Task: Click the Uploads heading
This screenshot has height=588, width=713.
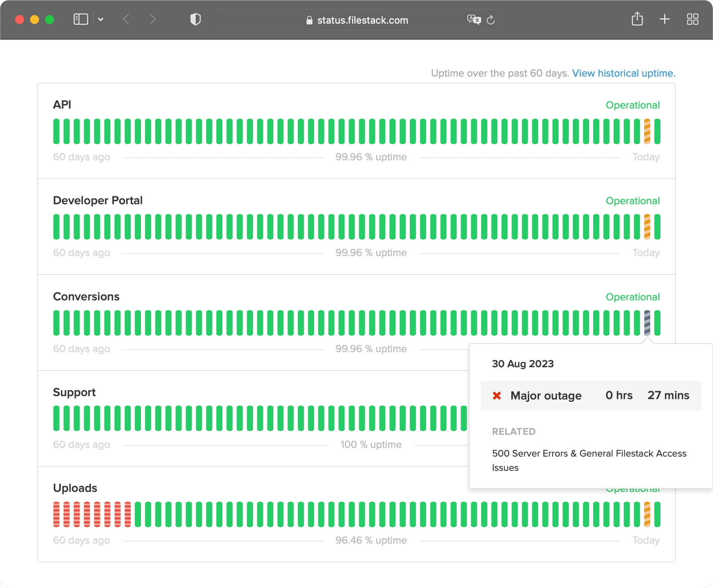Action: click(75, 488)
